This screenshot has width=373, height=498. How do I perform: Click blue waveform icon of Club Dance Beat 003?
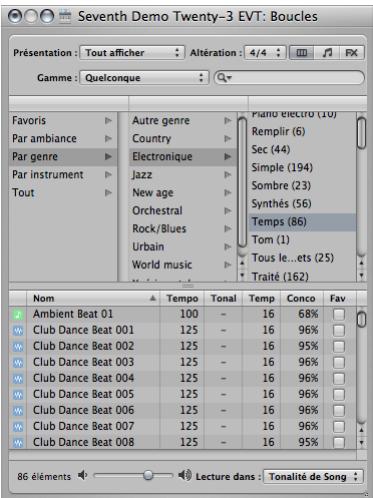(x=18, y=362)
